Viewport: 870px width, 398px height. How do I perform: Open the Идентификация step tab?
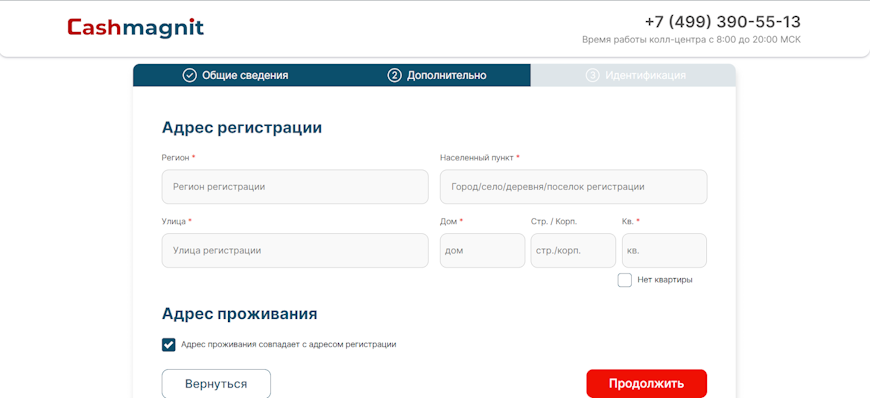tap(633, 75)
